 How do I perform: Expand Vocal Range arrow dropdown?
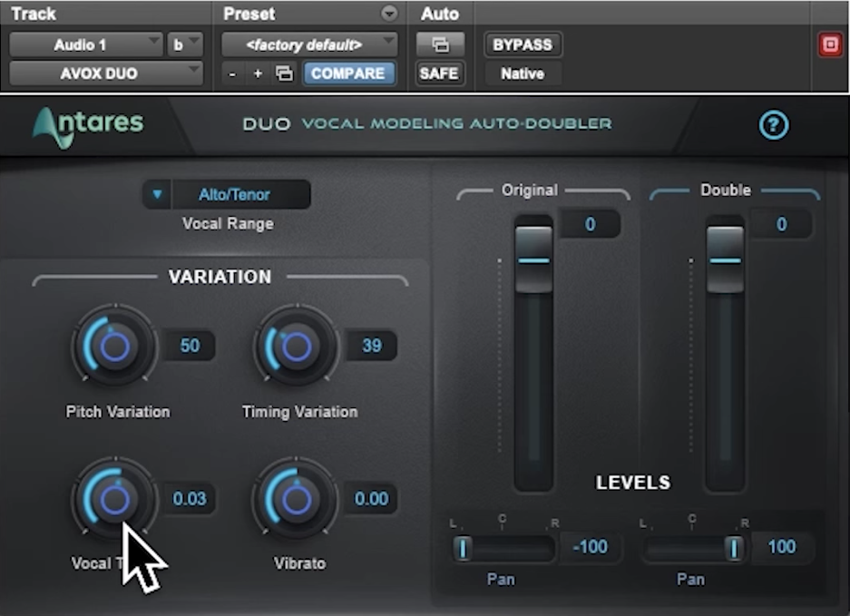click(157, 194)
